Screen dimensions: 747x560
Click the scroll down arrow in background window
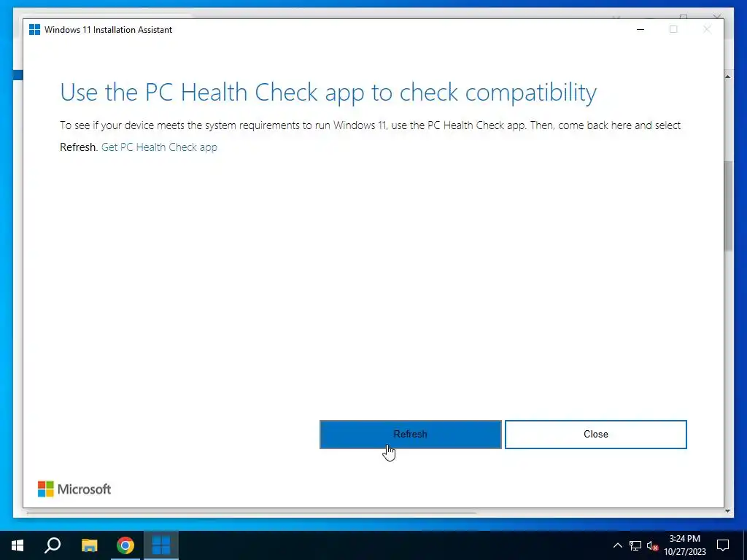coord(728,511)
